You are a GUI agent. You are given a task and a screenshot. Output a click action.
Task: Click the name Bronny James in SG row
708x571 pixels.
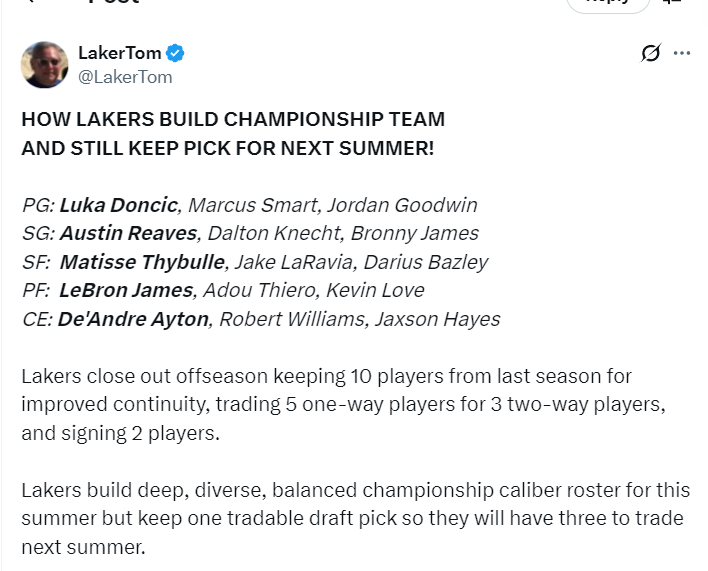tap(415, 233)
